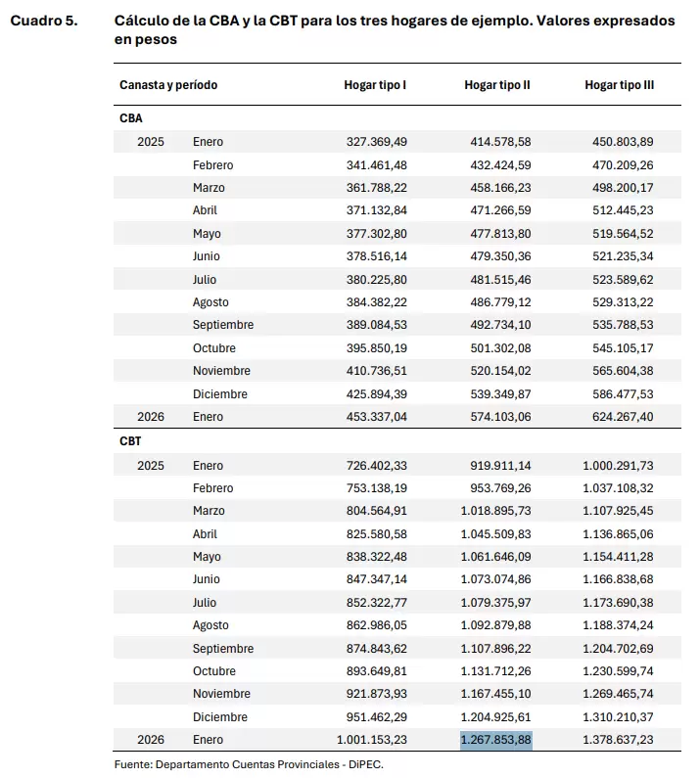
Task: Click CBA Junio value 378.516,14
Action: coord(377,256)
